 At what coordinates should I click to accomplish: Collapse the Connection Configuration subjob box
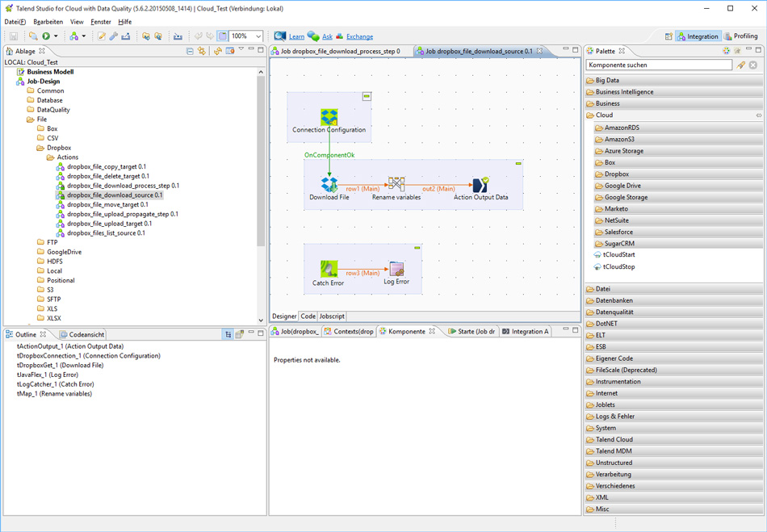click(367, 97)
